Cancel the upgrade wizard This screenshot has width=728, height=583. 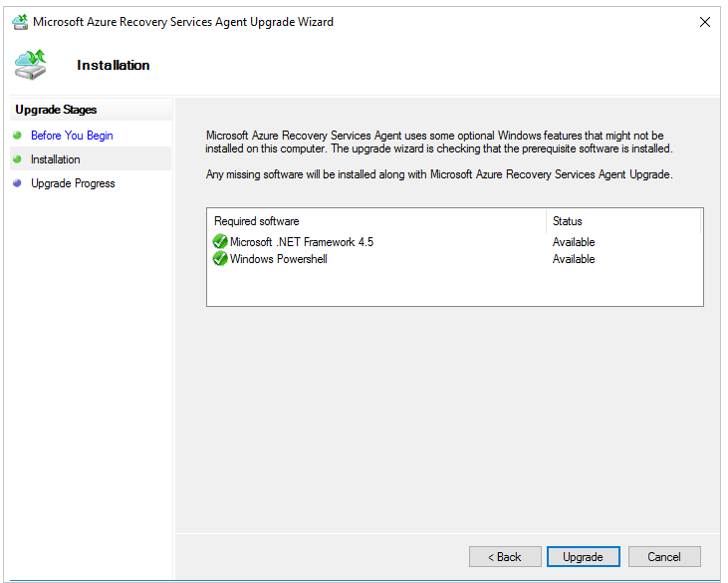(x=664, y=556)
